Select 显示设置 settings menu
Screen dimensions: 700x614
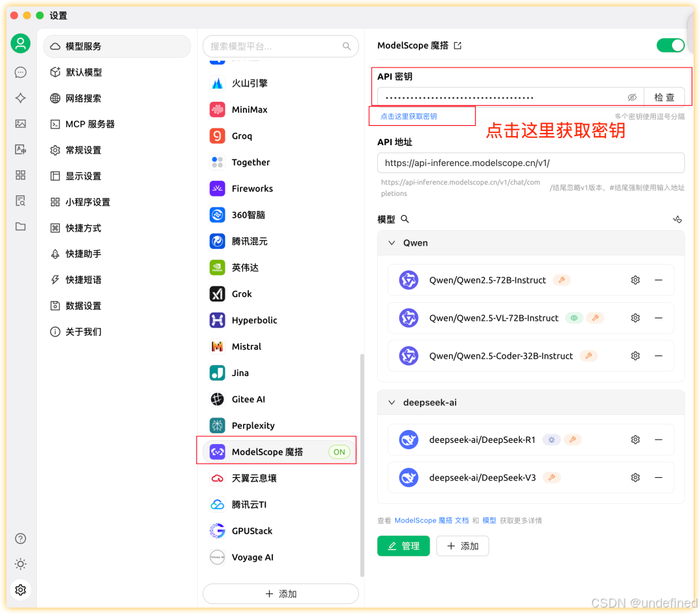click(117, 176)
